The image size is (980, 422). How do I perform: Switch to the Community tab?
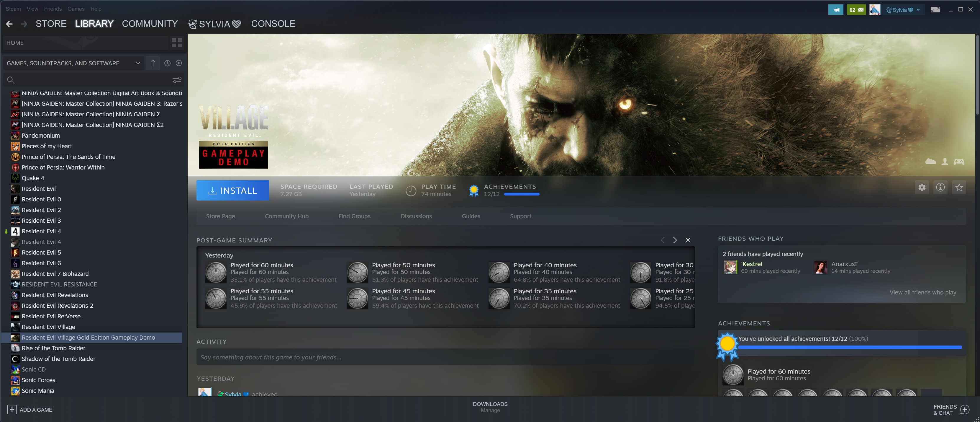(x=150, y=24)
